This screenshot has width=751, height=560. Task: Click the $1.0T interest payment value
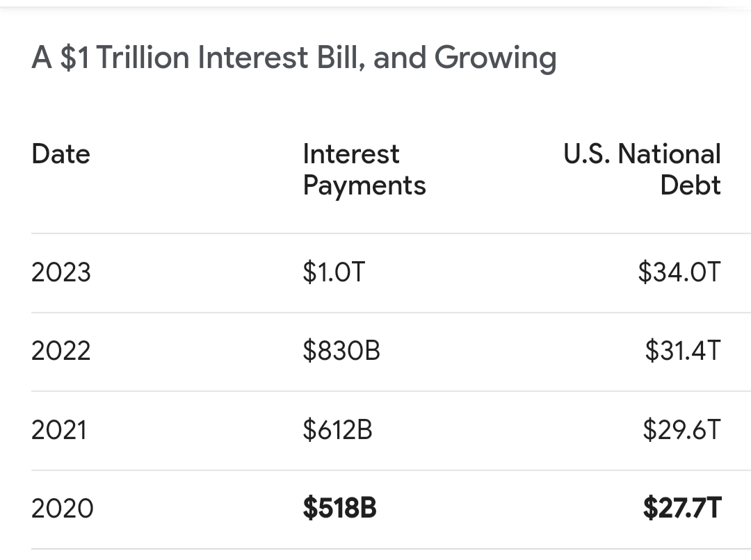point(334,272)
